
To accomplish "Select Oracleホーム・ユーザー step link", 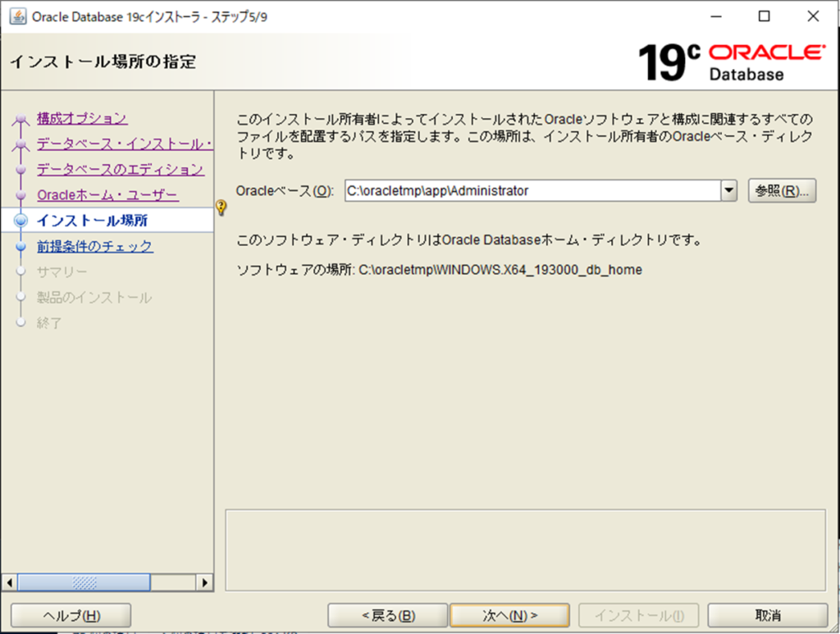I will pos(107,195).
